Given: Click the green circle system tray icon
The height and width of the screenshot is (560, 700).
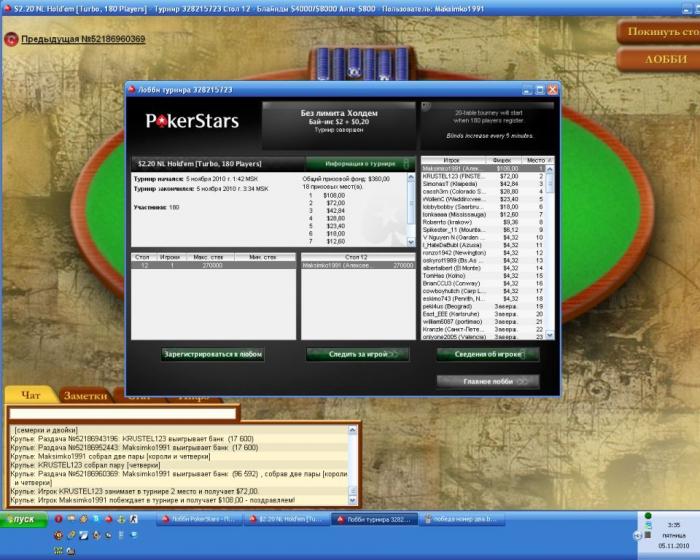Looking at the screenshot, I should [x=648, y=516].
